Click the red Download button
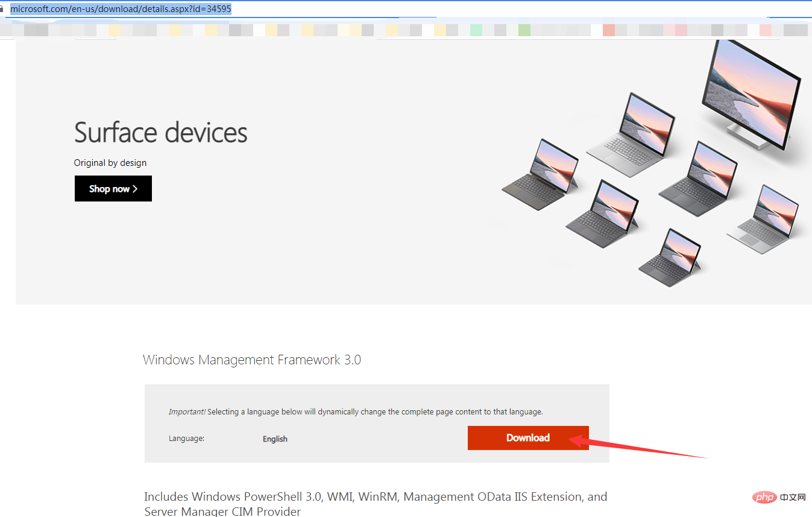Screen dimensions: 812x517 point(528,438)
